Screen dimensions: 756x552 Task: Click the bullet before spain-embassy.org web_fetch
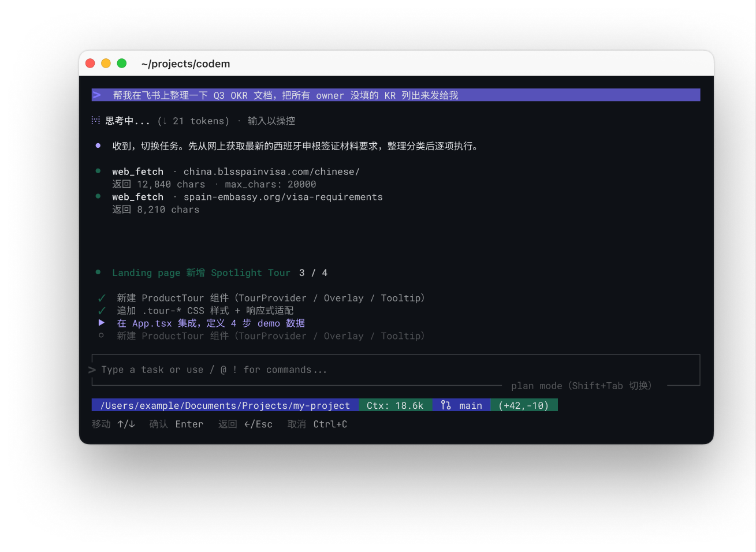[98, 196]
